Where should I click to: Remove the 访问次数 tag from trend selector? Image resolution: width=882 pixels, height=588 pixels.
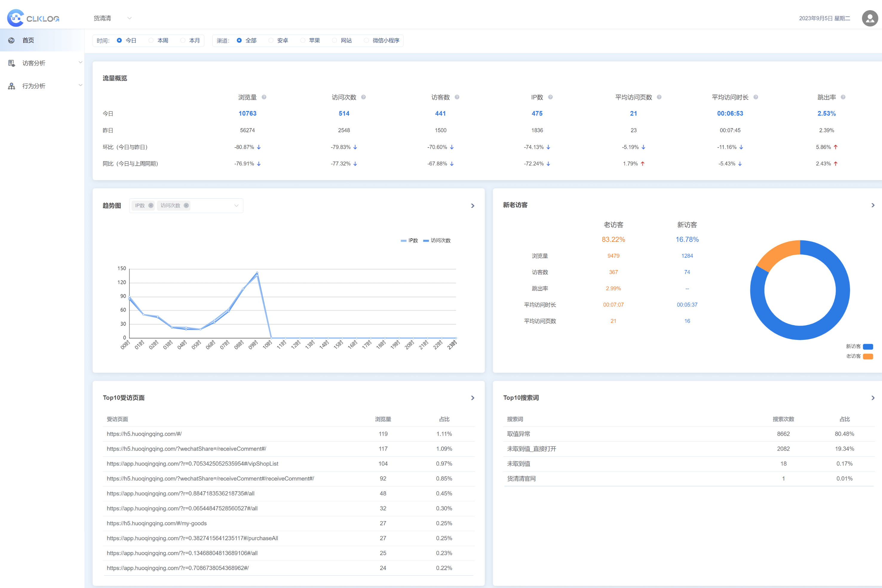pos(186,205)
